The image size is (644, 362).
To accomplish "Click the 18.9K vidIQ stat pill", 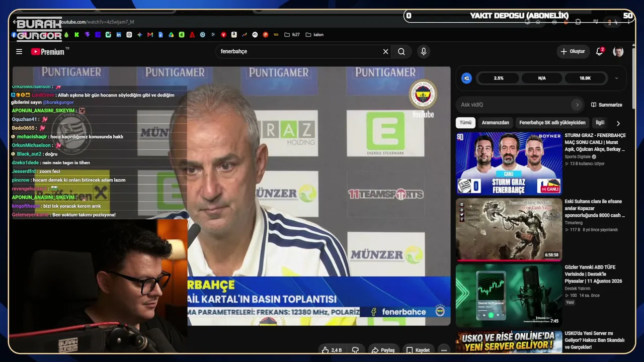I will pos(585,78).
